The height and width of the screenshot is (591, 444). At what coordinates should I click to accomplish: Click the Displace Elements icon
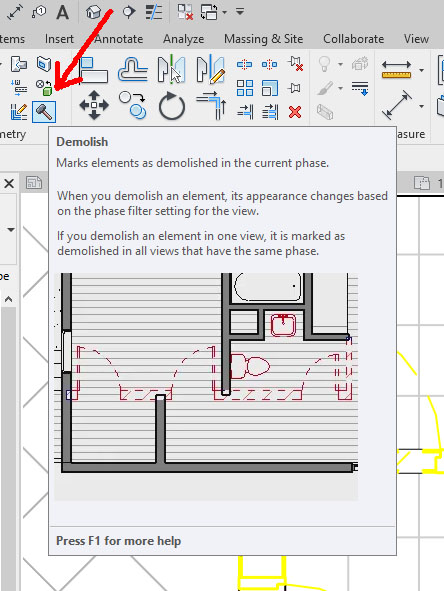(360, 64)
